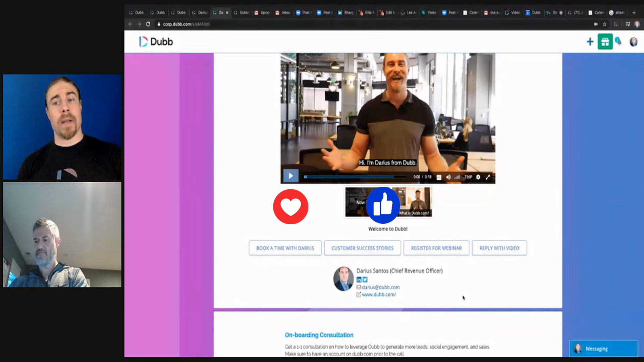Viewport: 644px width, 362px height.
Task: Open the browser profile avatar
Action: pyautogui.click(x=637, y=24)
